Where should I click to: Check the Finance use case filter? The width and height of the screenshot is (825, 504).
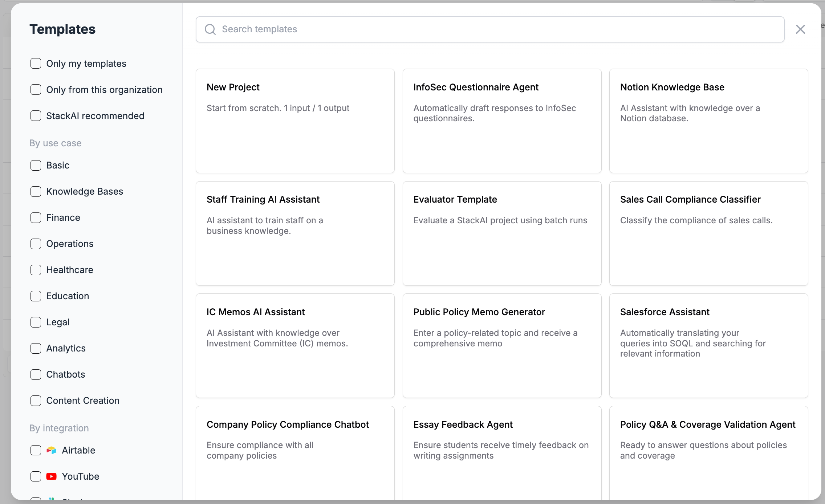[36, 218]
